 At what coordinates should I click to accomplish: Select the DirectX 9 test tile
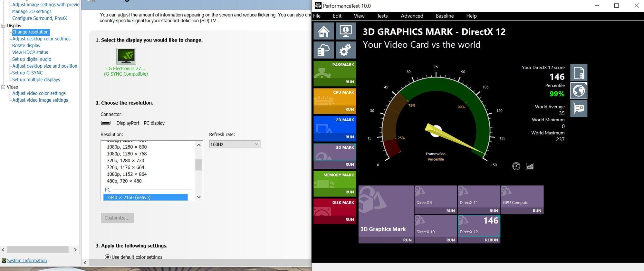click(436, 200)
